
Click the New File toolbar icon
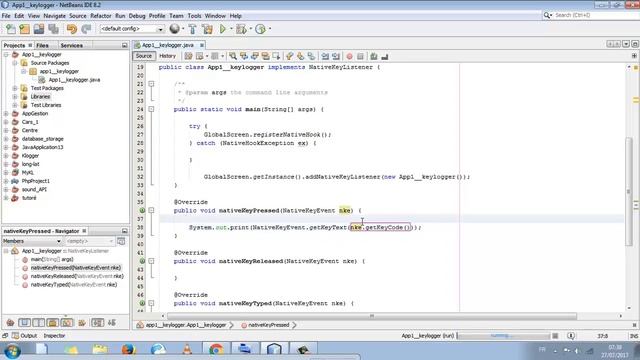point(11,29)
